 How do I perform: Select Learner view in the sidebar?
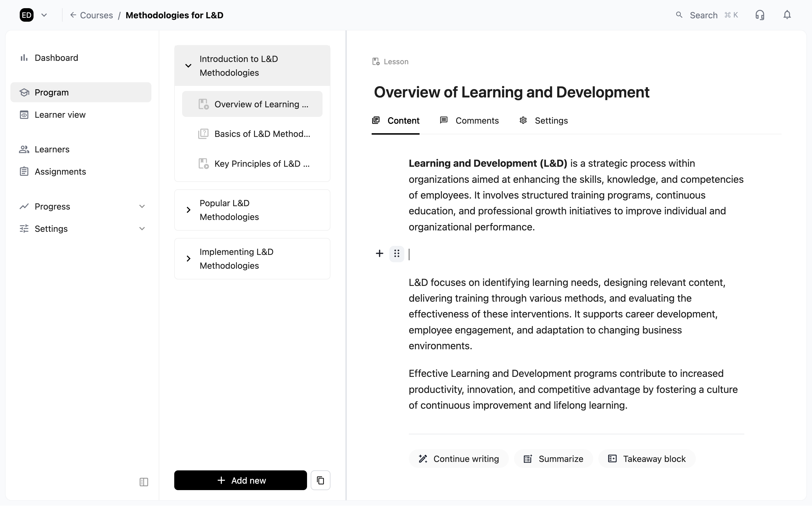tap(60, 114)
